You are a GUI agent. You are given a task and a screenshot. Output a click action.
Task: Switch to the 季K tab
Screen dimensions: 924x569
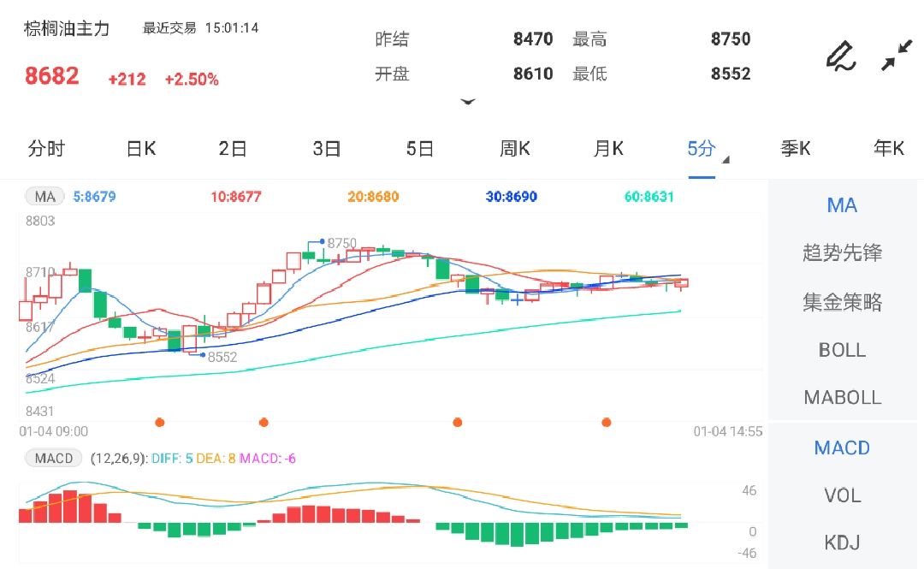(x=796, y=149)
